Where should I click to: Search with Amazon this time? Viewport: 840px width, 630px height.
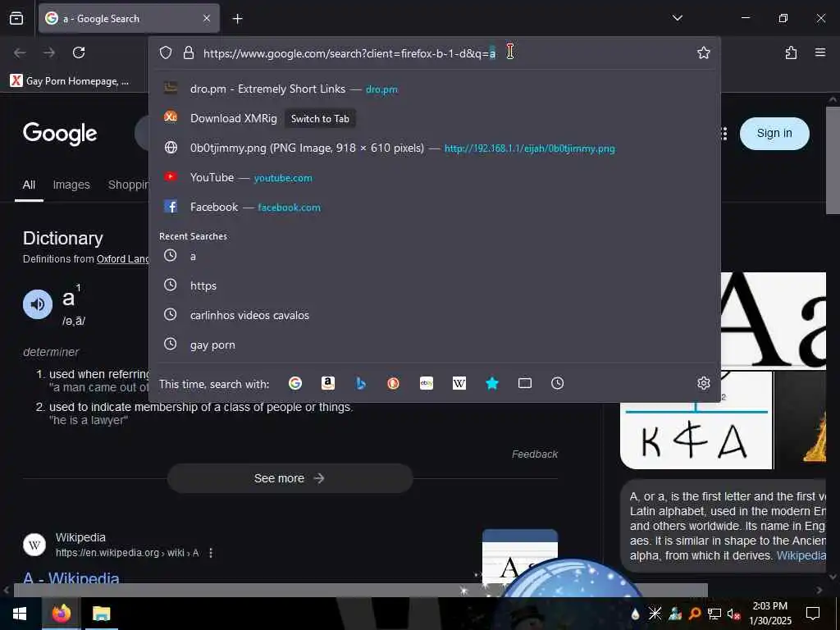click(328, 383)
